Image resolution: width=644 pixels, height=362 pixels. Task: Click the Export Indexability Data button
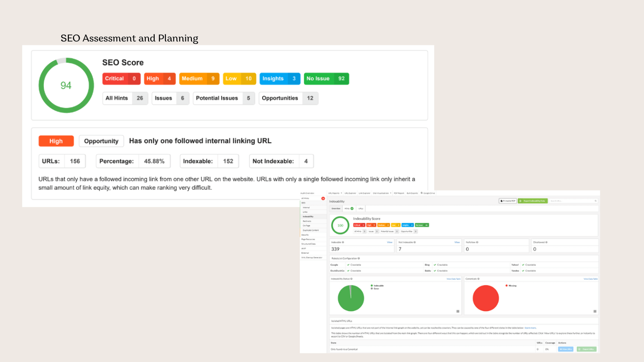tap(533, 201)
